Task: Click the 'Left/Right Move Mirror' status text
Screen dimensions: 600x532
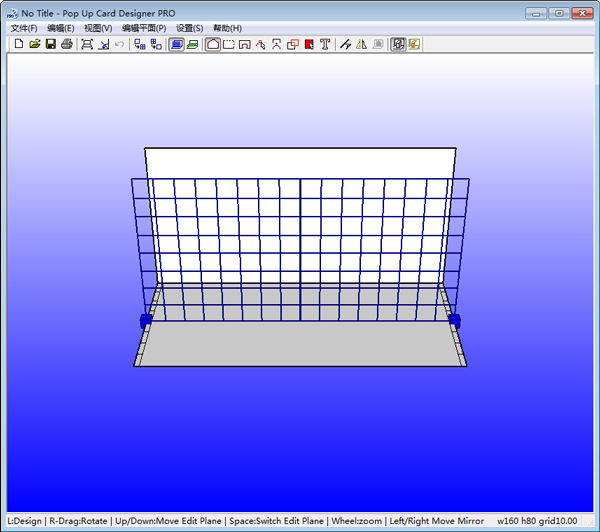Action: coord(437,521)
